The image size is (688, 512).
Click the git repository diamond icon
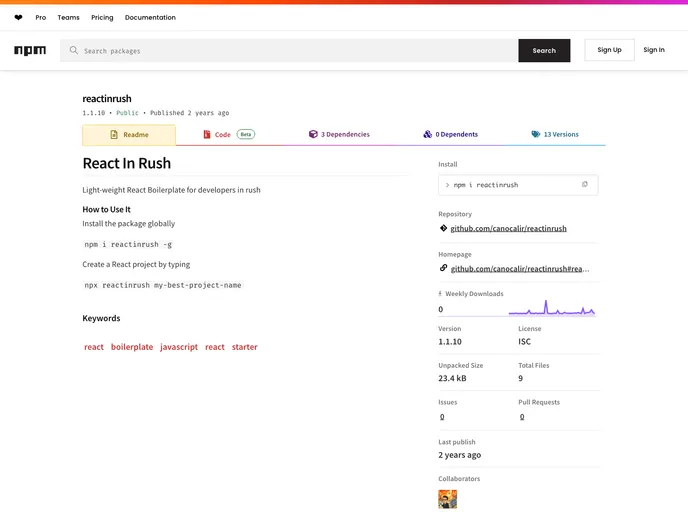[443, 228]
